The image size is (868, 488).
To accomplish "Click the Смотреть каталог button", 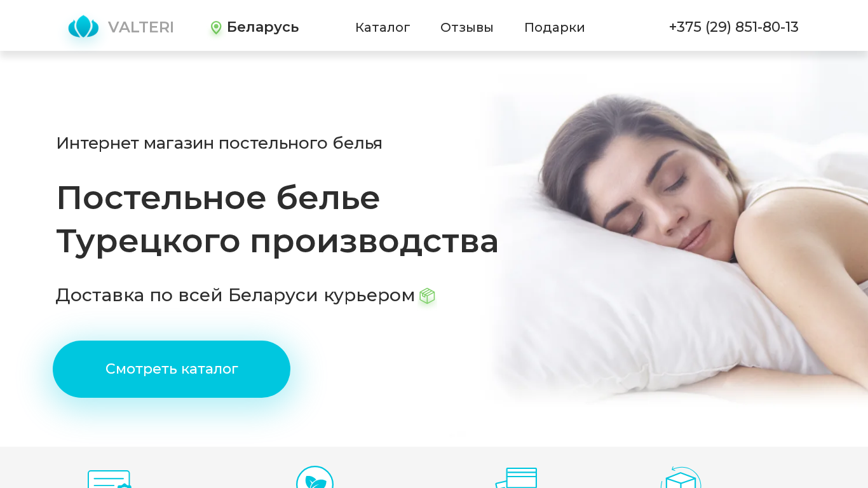I will (172, 369).
